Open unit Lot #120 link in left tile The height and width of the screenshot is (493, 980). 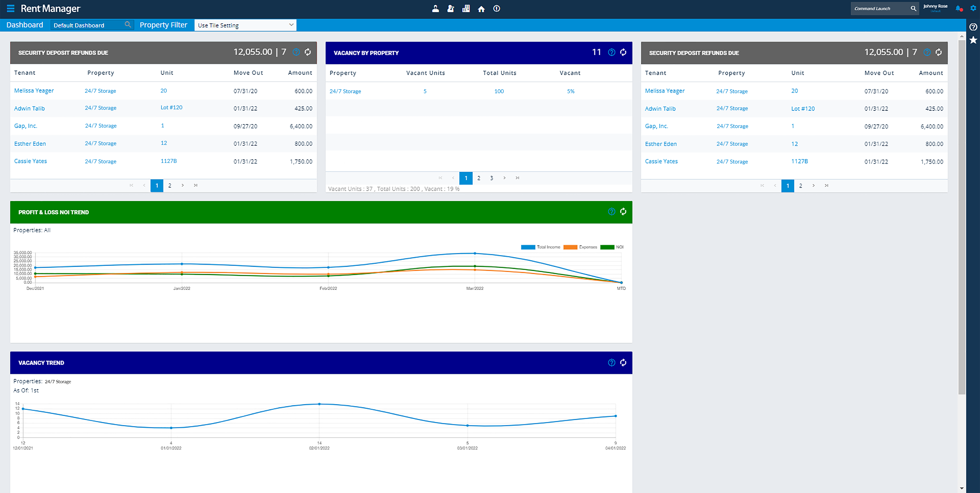[x=171, y=107]
